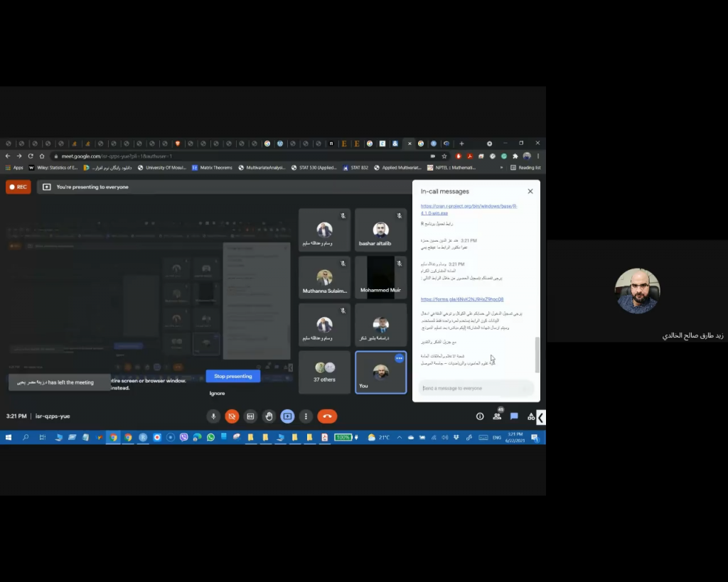Screen dimensions: 728x582
Task: Toggle the chat panel icon
Action: [514, 416]
